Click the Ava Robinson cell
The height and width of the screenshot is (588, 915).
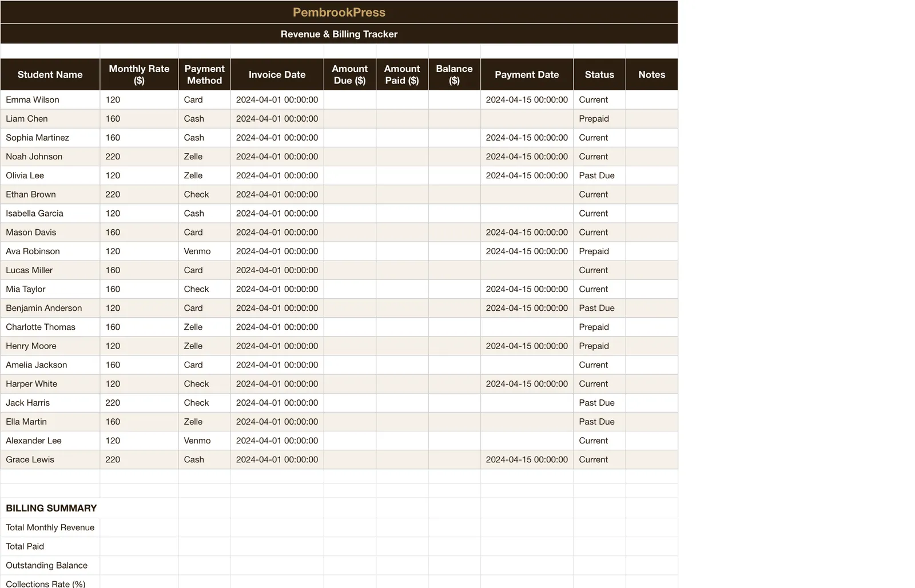[x=50, y=251]
